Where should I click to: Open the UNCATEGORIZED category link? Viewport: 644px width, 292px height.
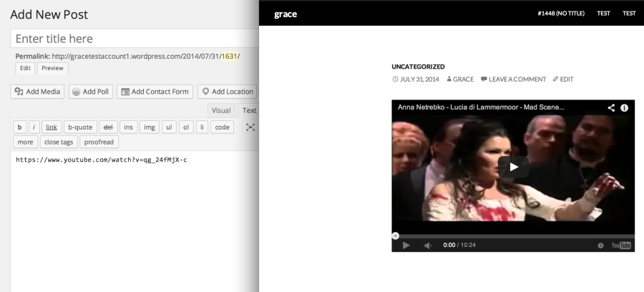click(x=418, y=67)
